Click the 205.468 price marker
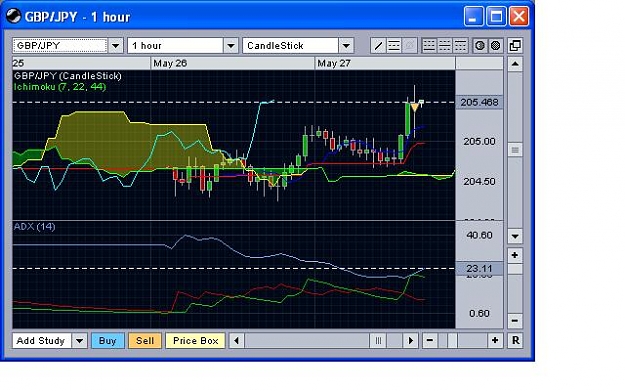This screenshot has height=391, width=625. coord(479,102)
